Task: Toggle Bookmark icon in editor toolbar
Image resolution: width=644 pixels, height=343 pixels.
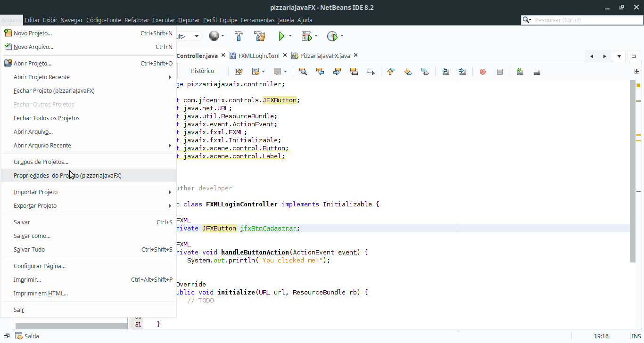Action: pos(425,72)
